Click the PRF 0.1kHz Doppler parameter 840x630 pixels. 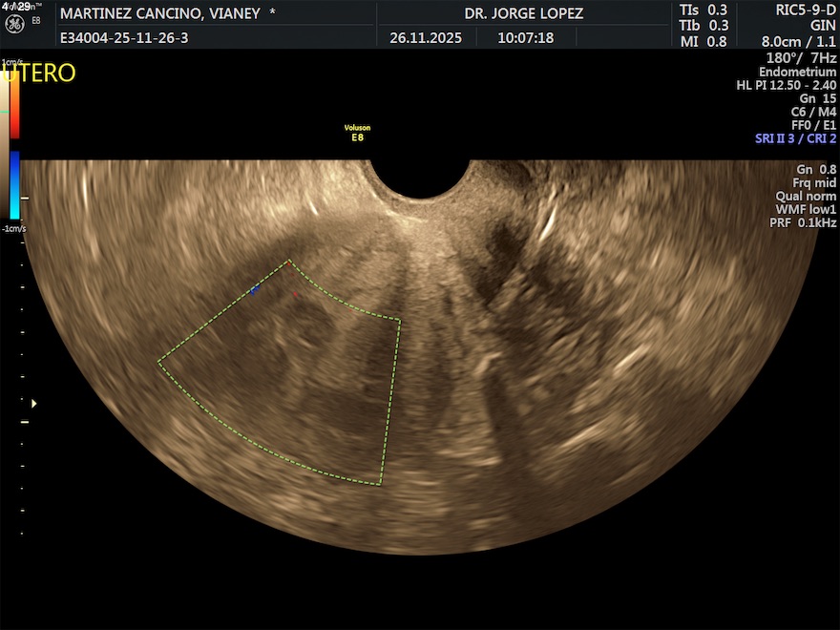803,222
